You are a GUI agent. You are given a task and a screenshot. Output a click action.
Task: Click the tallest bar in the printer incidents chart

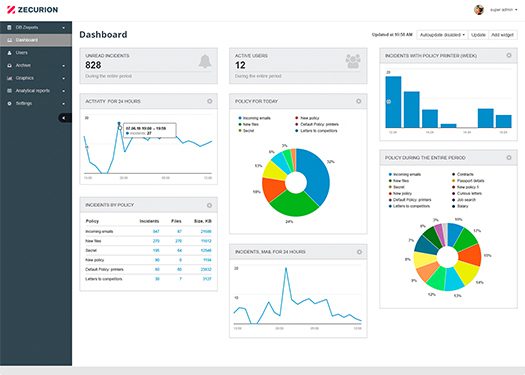pyautogui.click(x=393, y=102)
